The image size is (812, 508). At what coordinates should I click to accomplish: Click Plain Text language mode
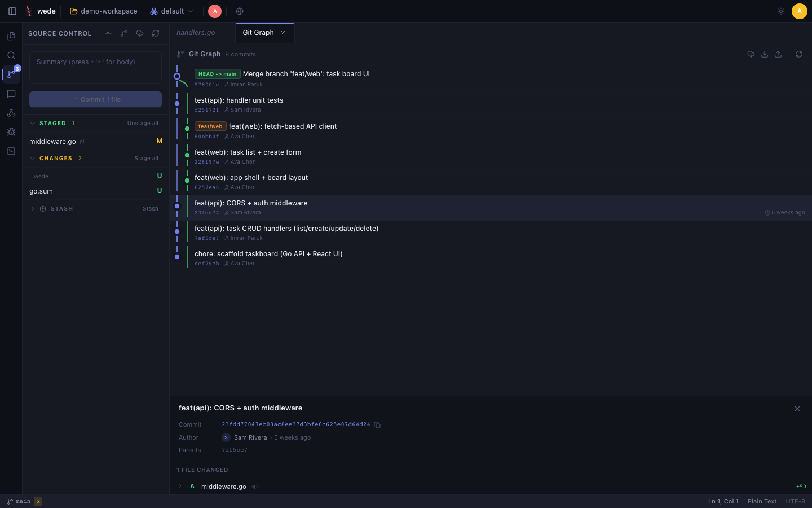(762, 501)
